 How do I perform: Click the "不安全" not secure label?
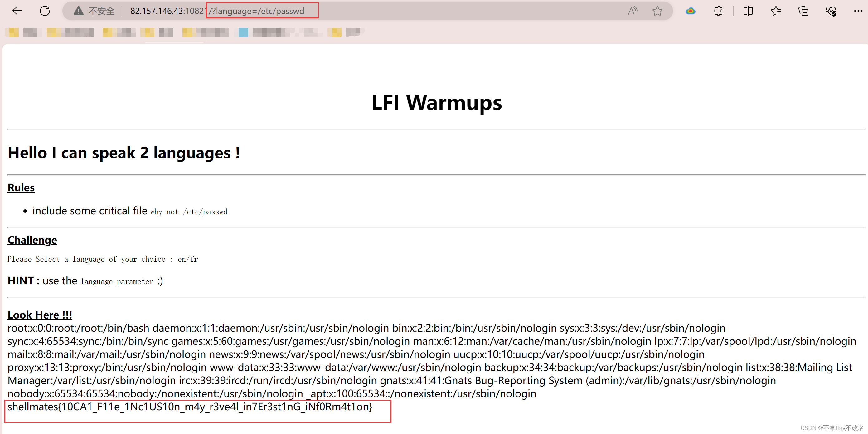click(101, 11)
